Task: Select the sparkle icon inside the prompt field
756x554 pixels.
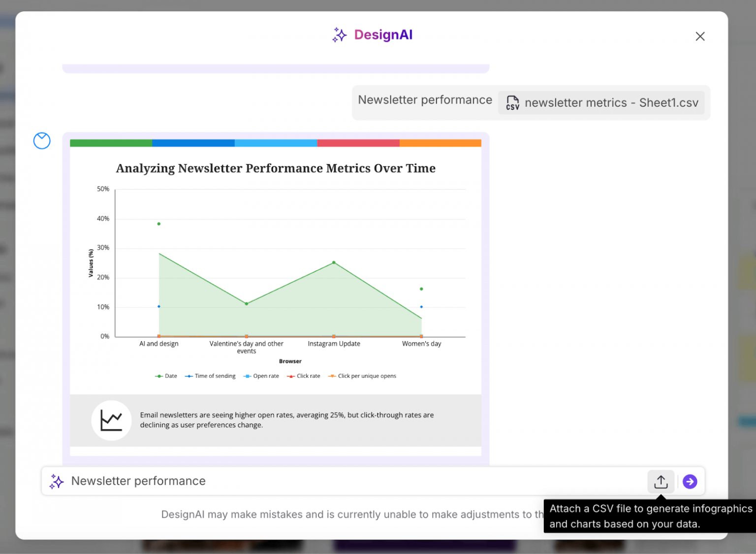Action: point(56,481)
